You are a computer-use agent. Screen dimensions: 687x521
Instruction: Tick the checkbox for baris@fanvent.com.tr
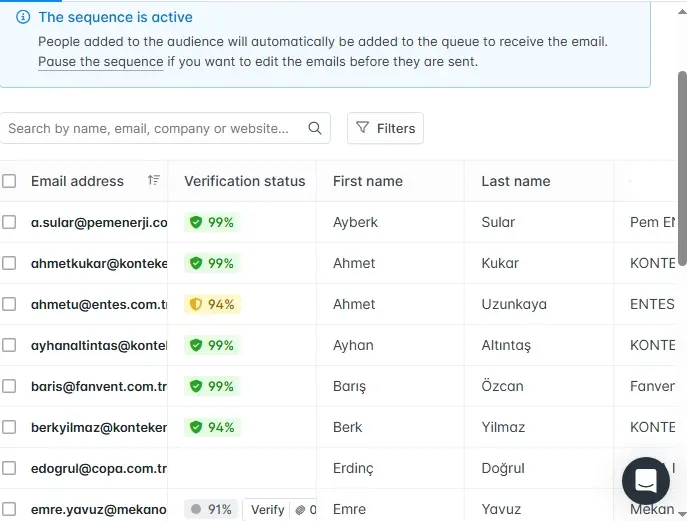click(9, 386)
